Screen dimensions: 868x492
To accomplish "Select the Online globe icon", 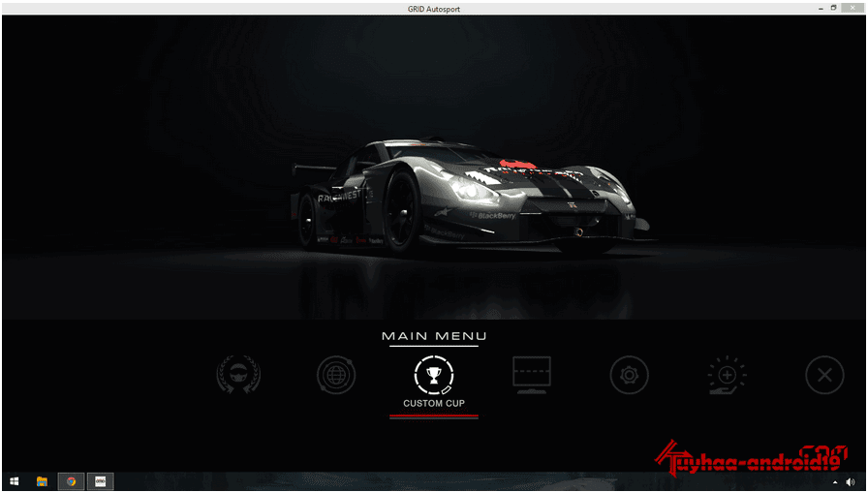I will point(335,375).
